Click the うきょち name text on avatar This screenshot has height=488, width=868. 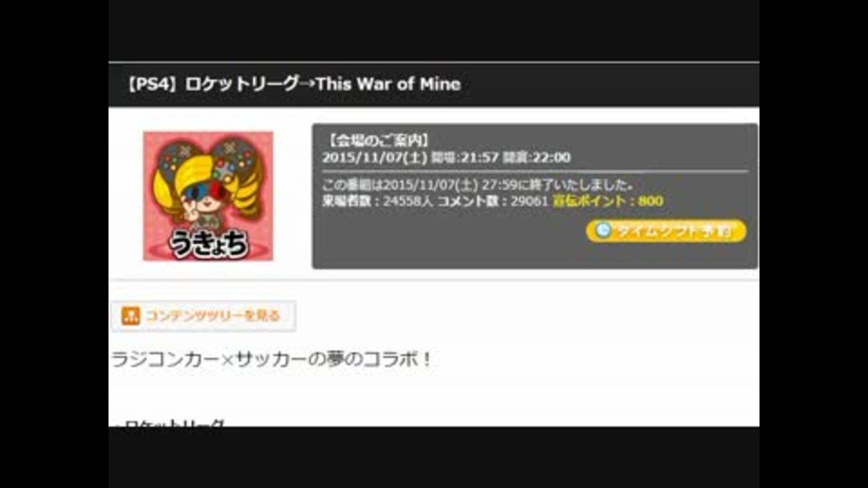(x=208, y=243)
